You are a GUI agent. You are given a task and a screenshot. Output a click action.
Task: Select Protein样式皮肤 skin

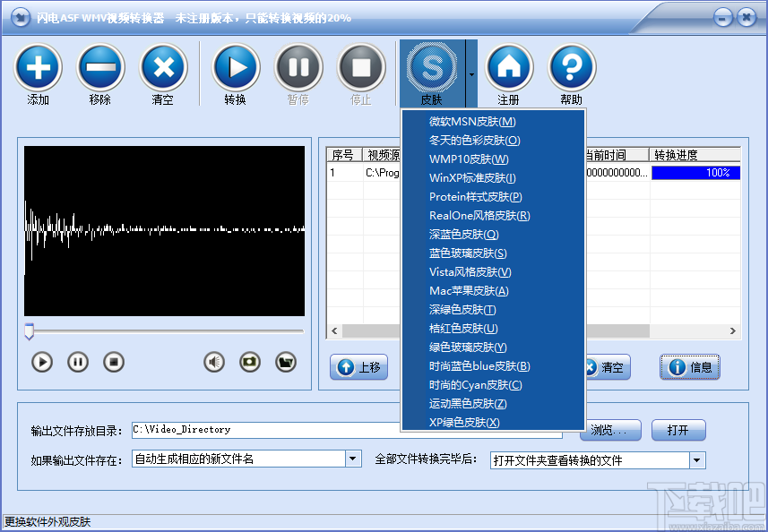click(493, 197)
